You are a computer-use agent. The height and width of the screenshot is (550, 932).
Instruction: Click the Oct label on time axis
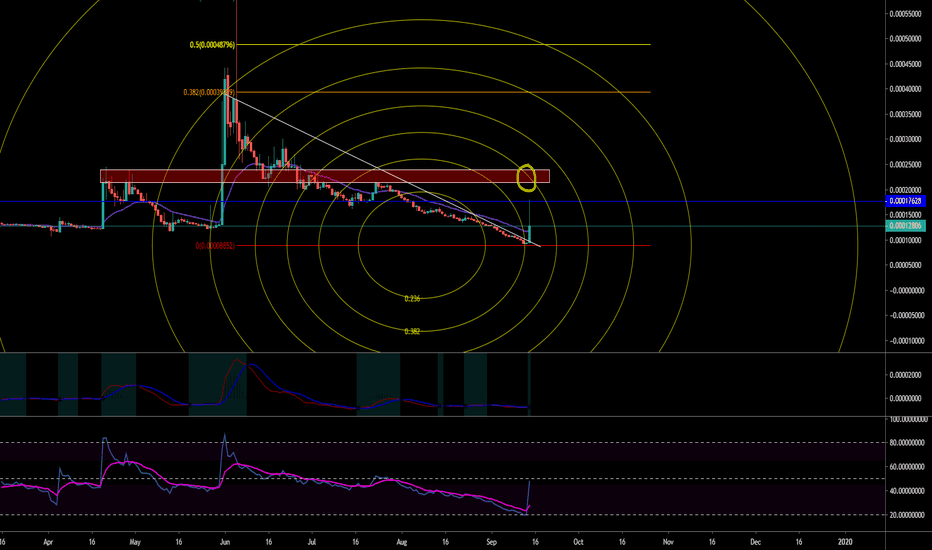pyautogui.click(x=578, y=542)
